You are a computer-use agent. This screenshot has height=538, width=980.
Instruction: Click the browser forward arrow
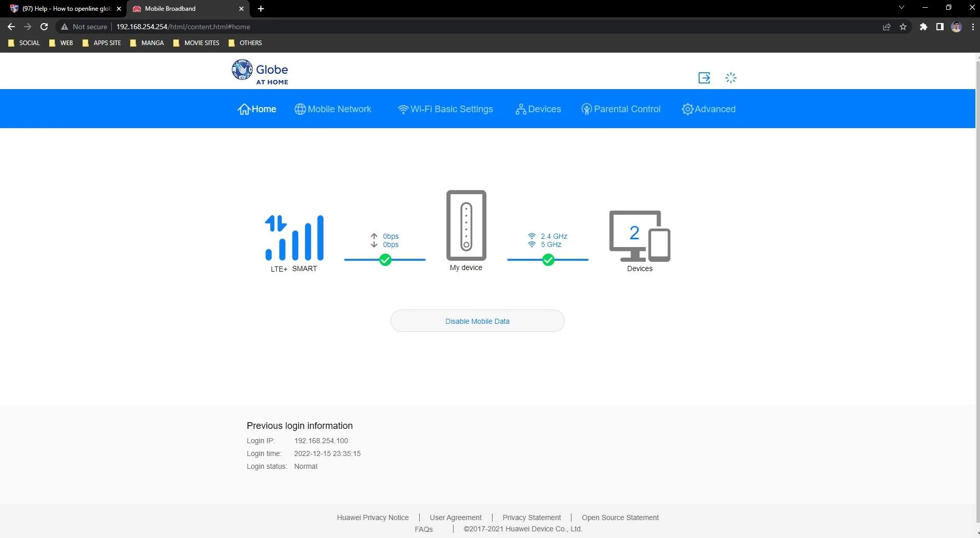click(x=28, y=27)
